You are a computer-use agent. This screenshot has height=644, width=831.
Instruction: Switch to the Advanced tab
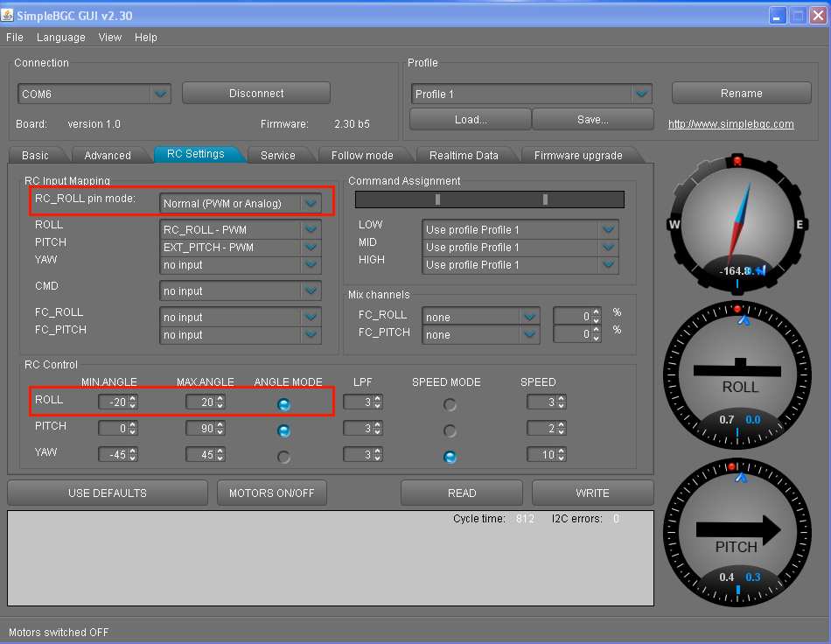108,155
